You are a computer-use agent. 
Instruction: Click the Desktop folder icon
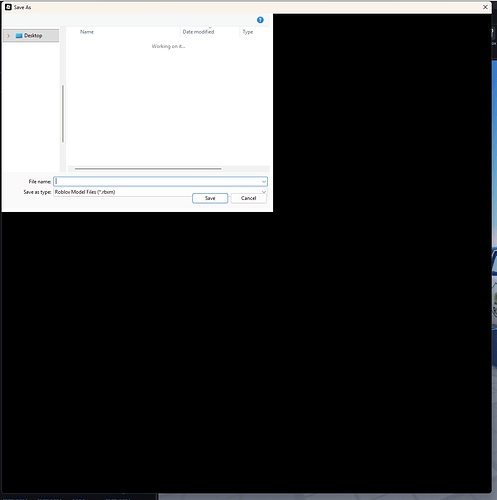pos(19,36)
